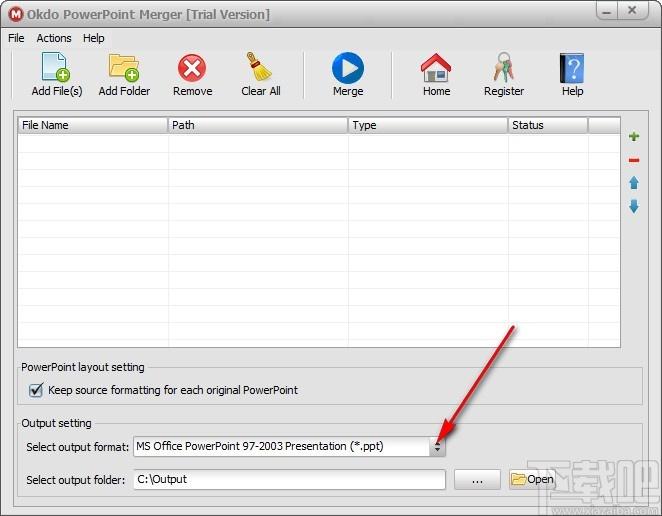Click the Clear All broom icon
The height and width of the screenshot is (516, 662).
[259, 67]
